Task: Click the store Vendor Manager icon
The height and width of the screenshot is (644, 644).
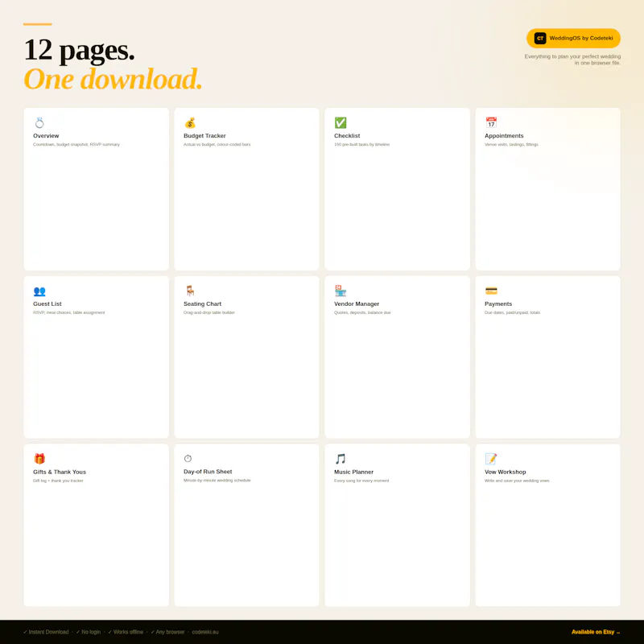Action: pyautogui.click(x=341, y=291)
